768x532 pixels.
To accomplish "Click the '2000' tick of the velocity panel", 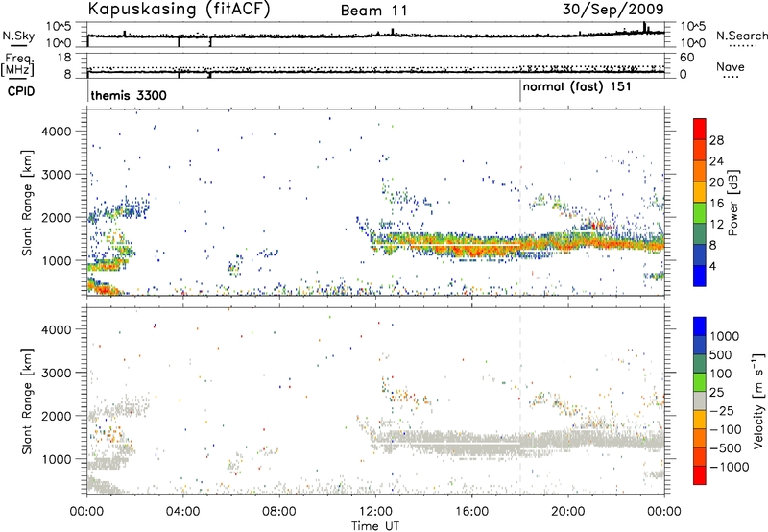I will 56,416.
